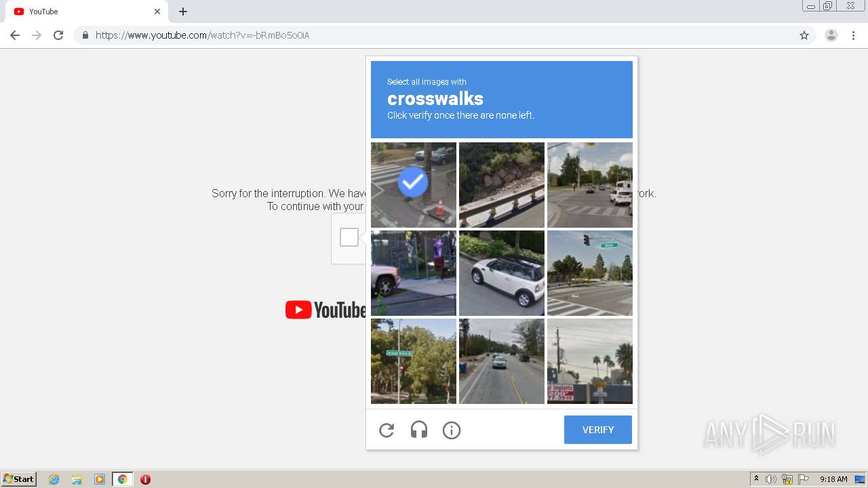
Task: Open the Chrome three-dot menu
Action: click(x=854, y=35)
